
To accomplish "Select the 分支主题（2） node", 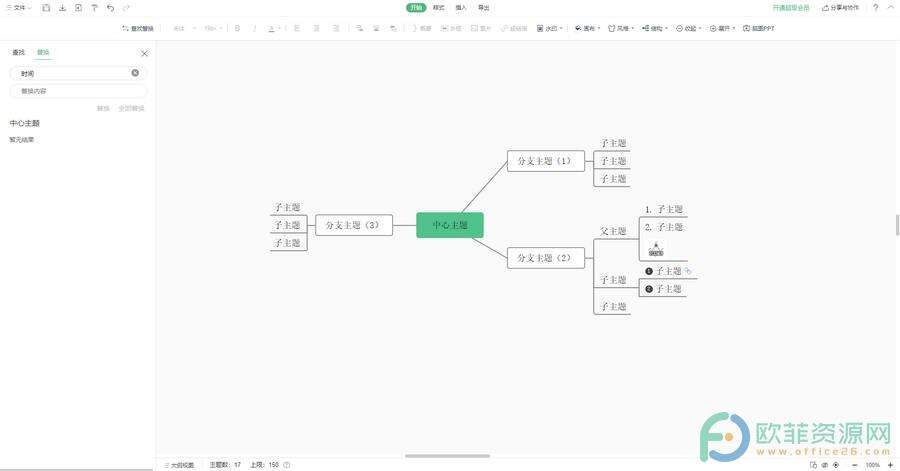I will (x=546, y=258).
